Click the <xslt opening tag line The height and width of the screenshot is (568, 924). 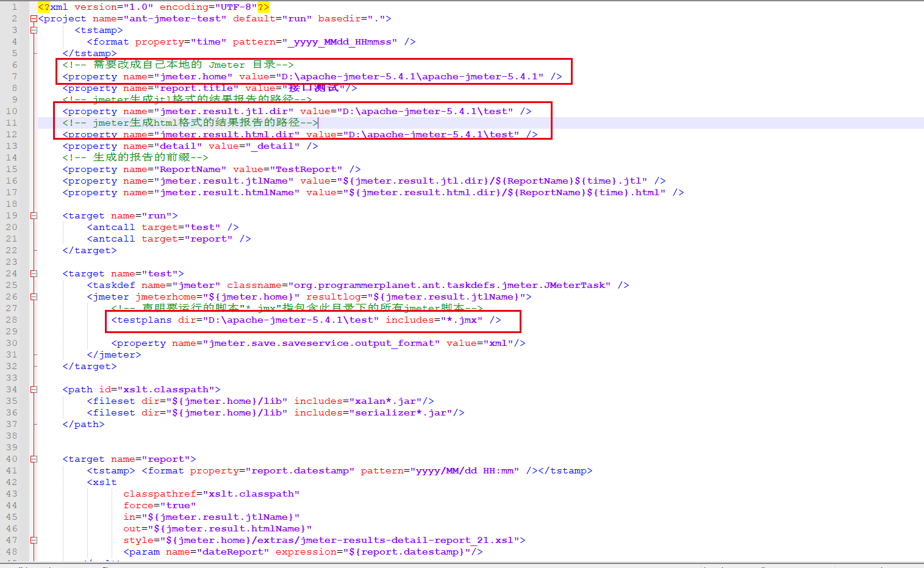click(101, 482)
